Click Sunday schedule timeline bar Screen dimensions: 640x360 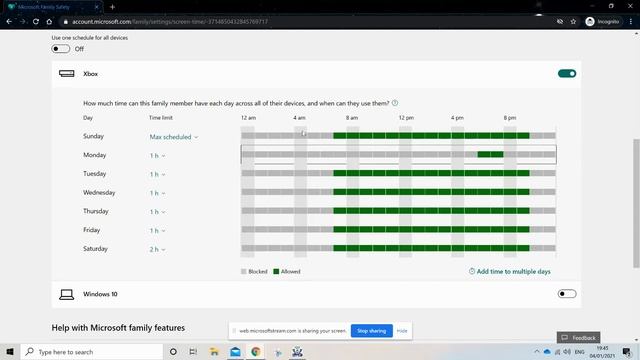click(x=398, y=136)
